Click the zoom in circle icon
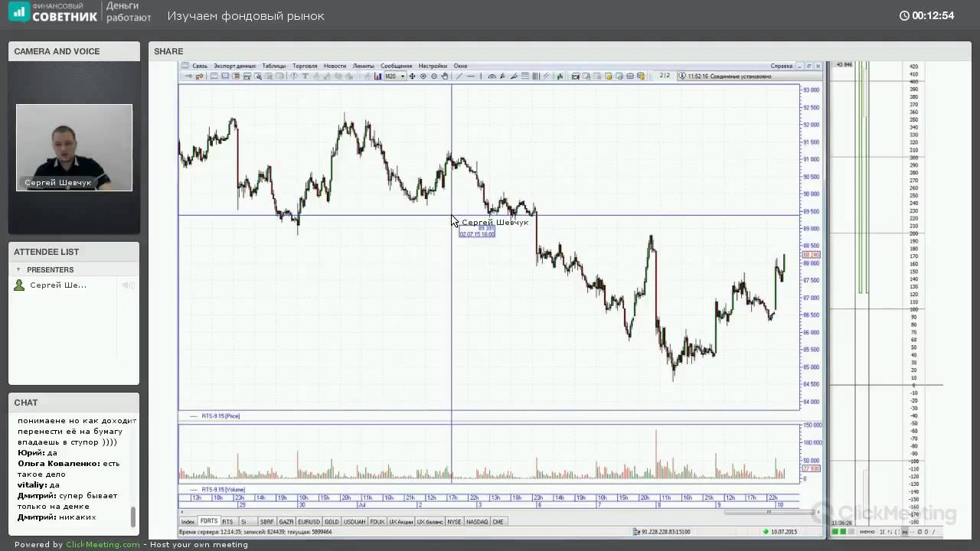Screen dimensions: 980x551 423,76
